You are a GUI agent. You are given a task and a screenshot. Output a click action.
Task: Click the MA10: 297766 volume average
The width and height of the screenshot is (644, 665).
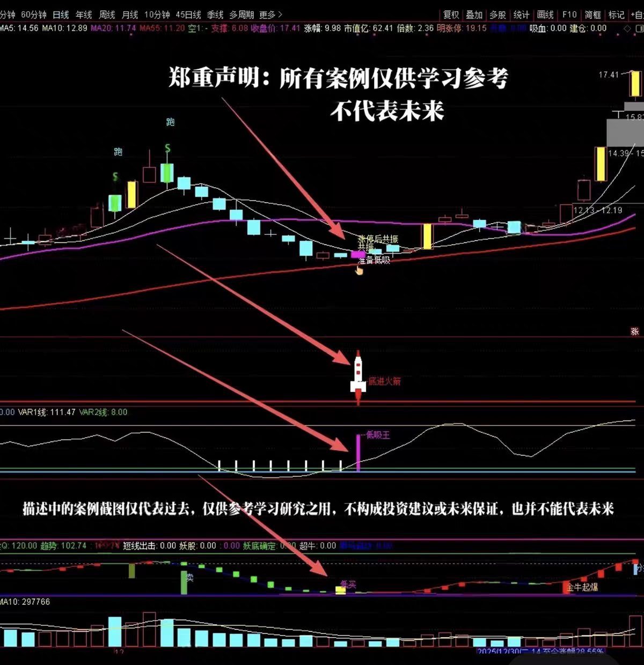tap(25, 602)
